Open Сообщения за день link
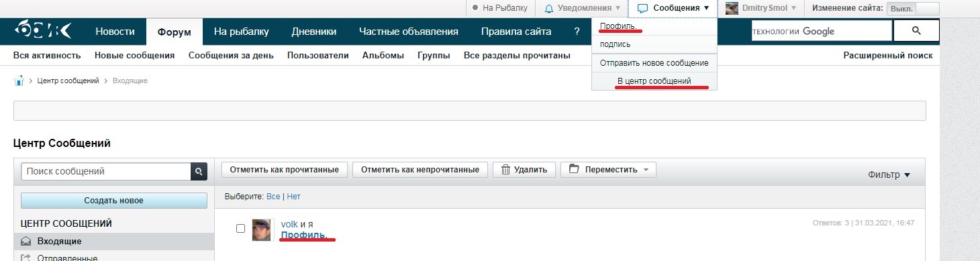 point(231,56)
